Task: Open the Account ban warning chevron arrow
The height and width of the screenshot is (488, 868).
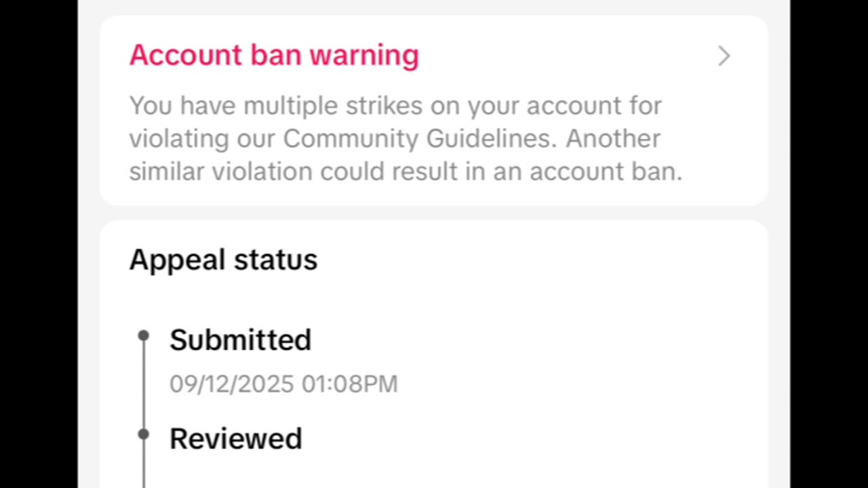Action: (x=724, y=56)
